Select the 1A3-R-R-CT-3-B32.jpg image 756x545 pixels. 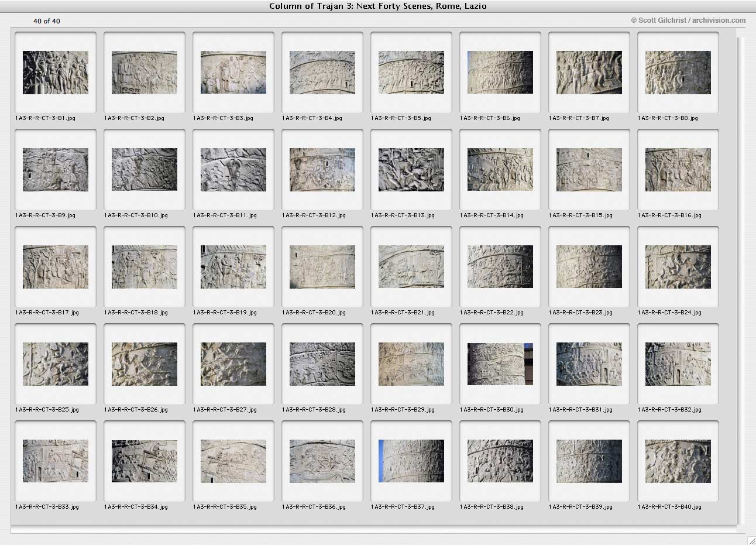click(678, 364)
